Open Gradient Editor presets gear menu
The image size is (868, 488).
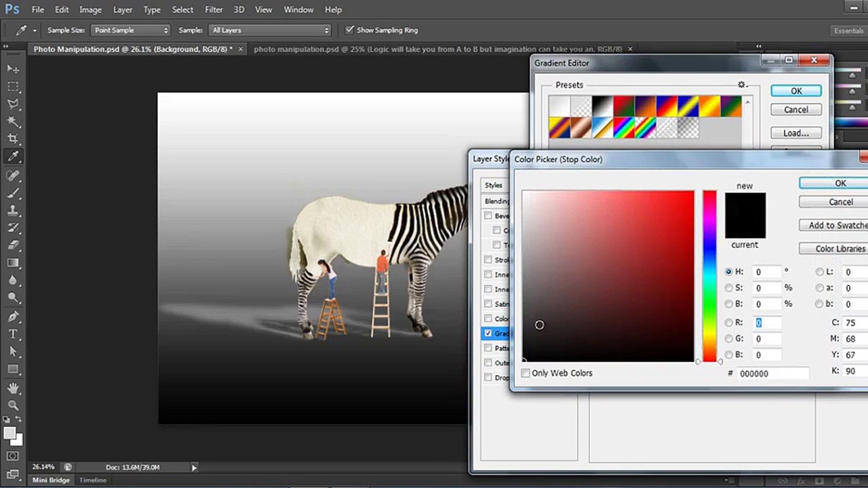[x=742, y=85]
